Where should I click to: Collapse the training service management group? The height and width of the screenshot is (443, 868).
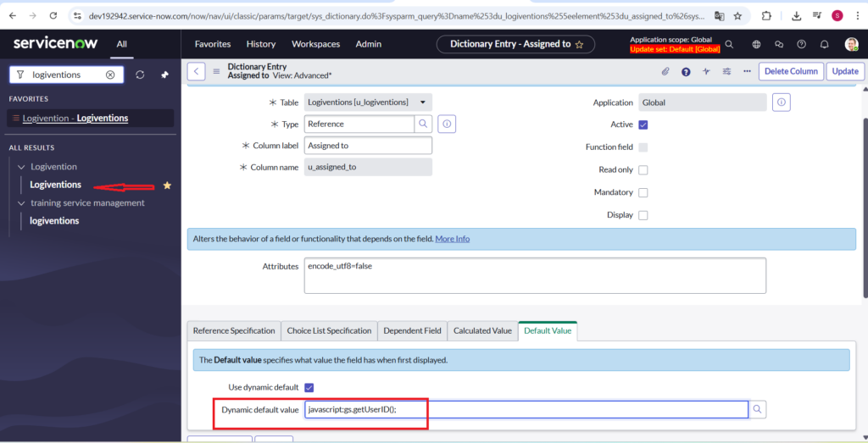click(22, 203)
